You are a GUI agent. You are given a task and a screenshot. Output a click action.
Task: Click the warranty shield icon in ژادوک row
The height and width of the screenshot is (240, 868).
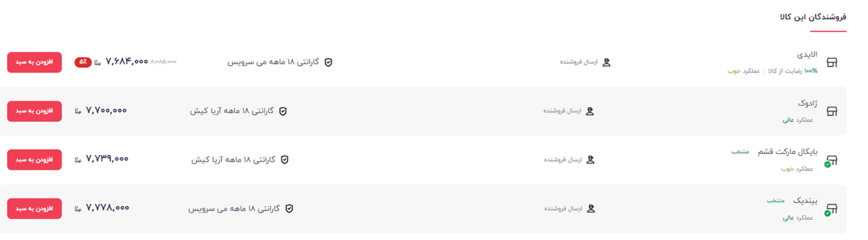(282, 111)
